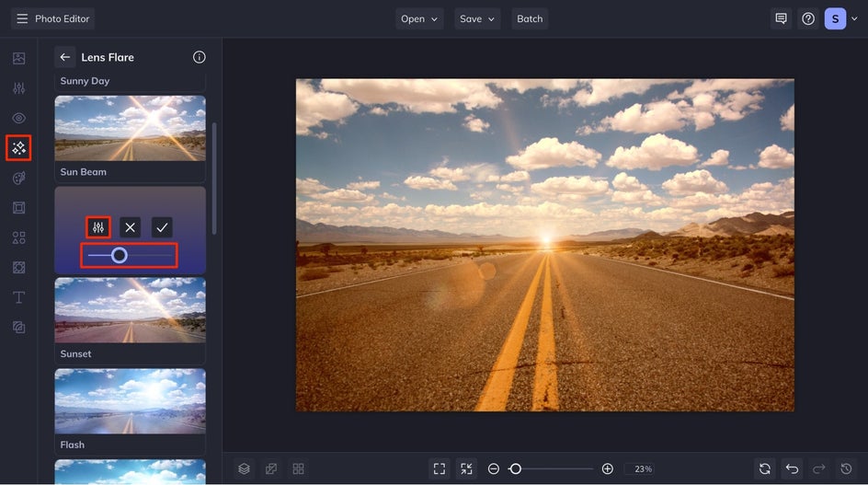Open the hamburger main menu
This screenshot has height=485, width=868.
21,18
